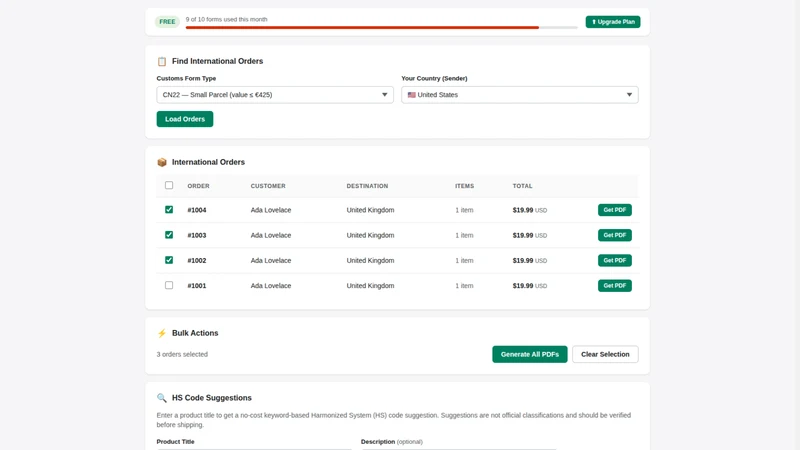Click '9 of 10 forms used this month' text

pyautogui.click(x=227, y=19)
